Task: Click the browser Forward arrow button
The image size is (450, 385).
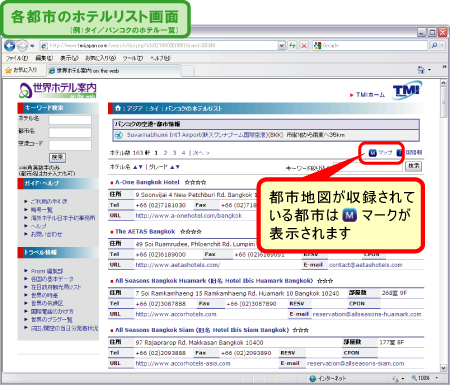Action: click(x=22, y=46)
